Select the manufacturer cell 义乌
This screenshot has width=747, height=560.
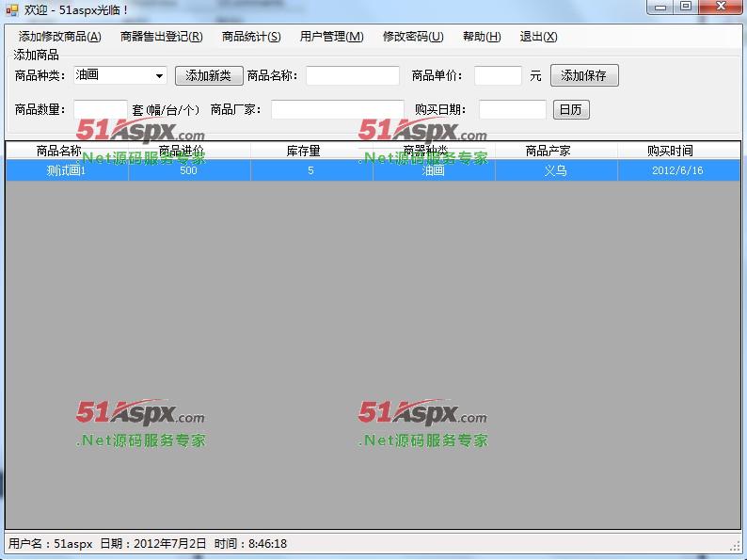coord(556,170)
